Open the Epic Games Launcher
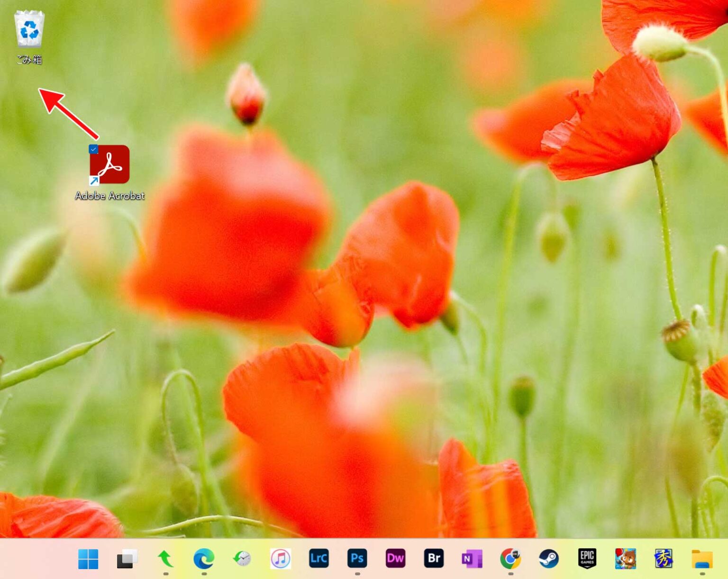Image resolution: width=728 pixels, height=579 pixels. [587, 559]
